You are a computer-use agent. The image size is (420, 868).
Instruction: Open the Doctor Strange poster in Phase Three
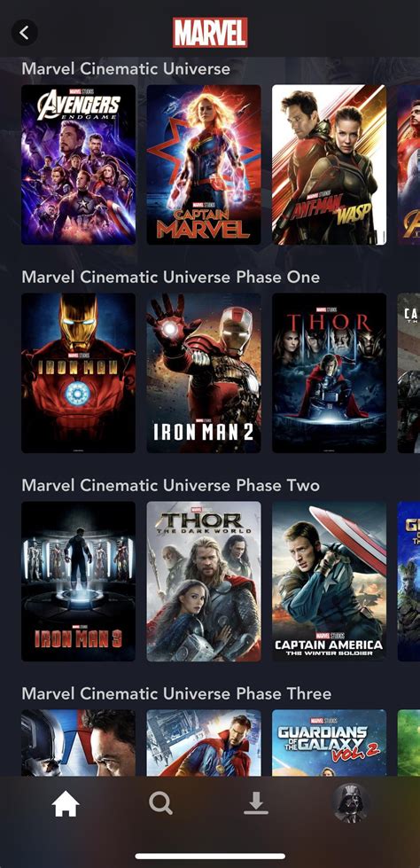[204, 743]
